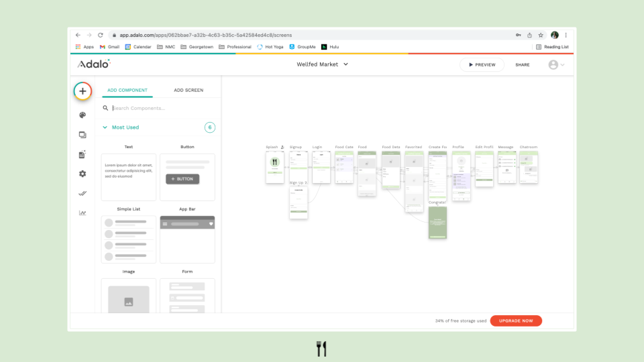The width and height of the screenshot is (644, 362).
Task: Click the Preview button
Action: (x=482, y=65)
